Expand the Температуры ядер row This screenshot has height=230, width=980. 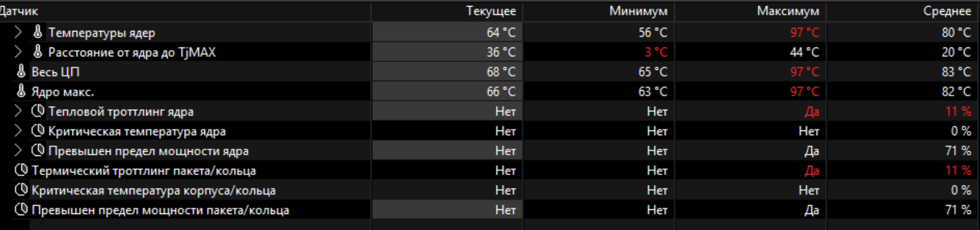tap(18, 32)
